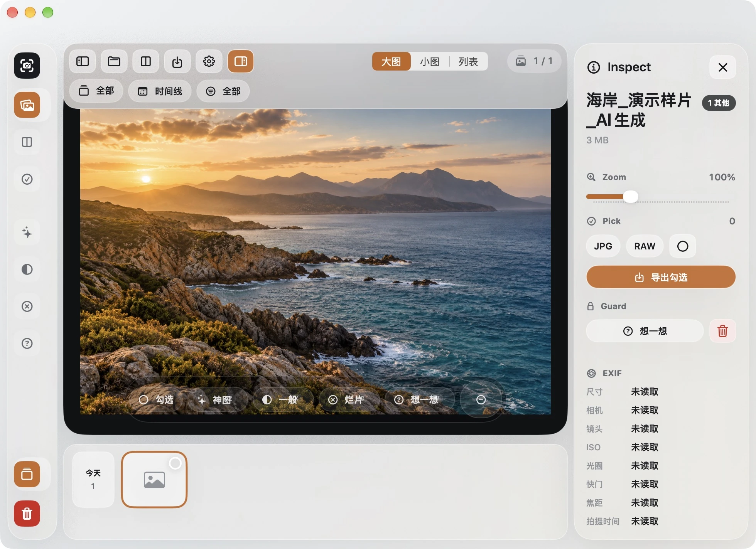Click the Guard lock icon

[591, 306]
